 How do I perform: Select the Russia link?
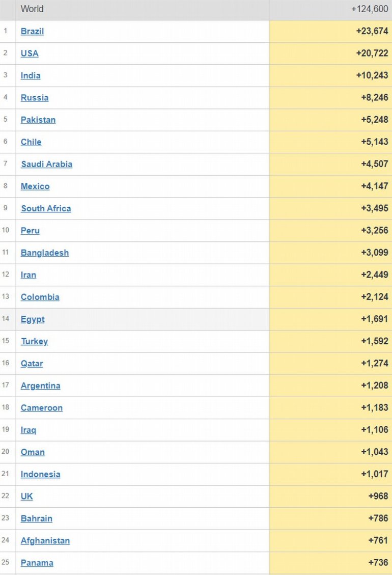(x=35, y=98)
